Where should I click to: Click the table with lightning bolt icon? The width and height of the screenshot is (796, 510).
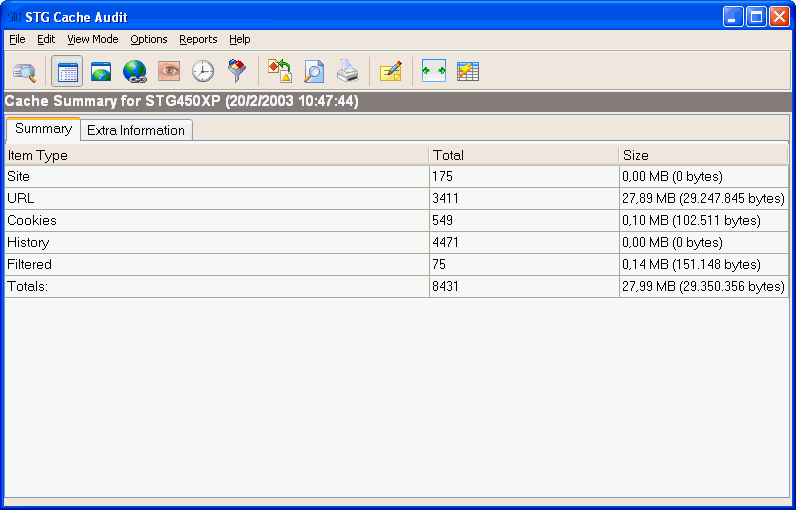pyautogui.click(x=468, y=72)
